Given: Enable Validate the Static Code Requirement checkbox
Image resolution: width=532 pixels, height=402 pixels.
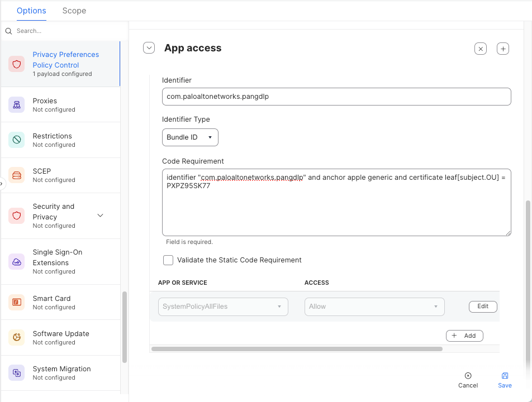Looking at the screenshot, I should tap(168, 260).
